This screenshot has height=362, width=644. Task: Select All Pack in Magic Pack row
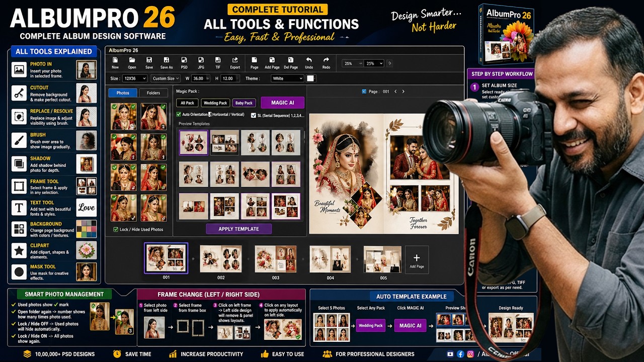click(x=187, y=103)
